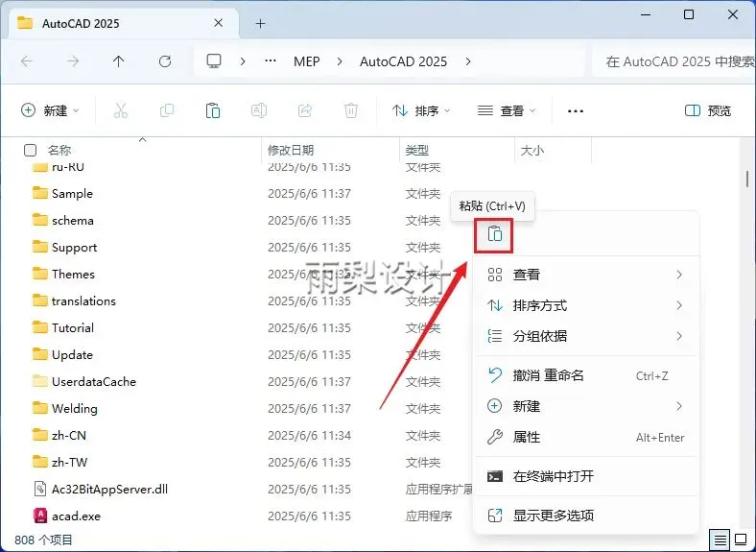Select the zh-TW folder name
Screen dimensions: 756x552
coord(69,463)
